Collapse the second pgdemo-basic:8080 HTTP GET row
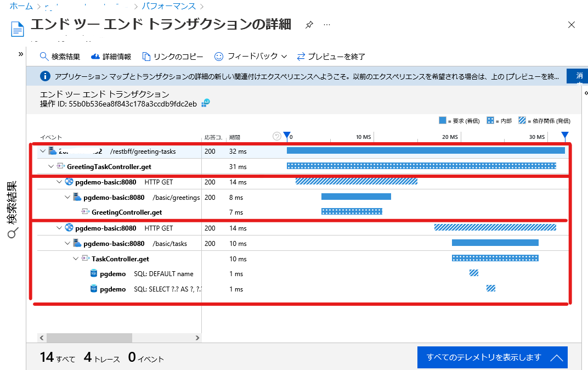 (59, 228)
